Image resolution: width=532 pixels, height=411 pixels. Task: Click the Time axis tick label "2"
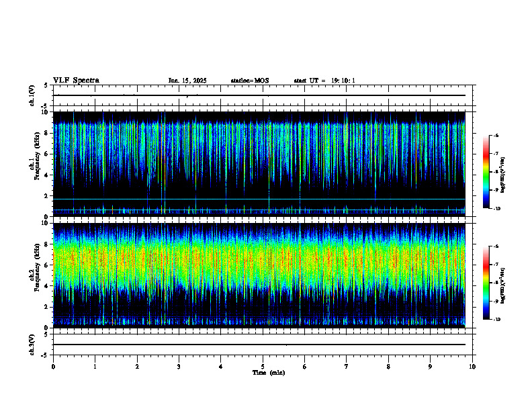[137, 367]
